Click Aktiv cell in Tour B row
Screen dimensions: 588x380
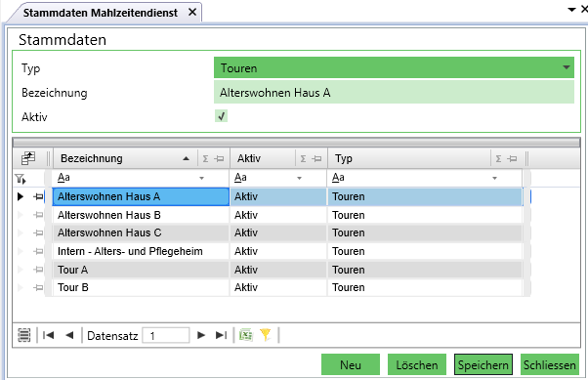coord(277,288)
